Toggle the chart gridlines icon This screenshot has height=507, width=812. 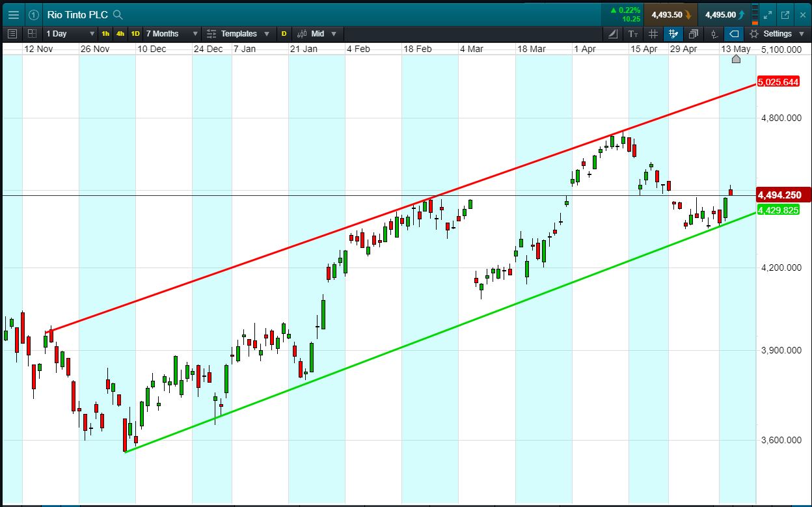pos(653,33)
